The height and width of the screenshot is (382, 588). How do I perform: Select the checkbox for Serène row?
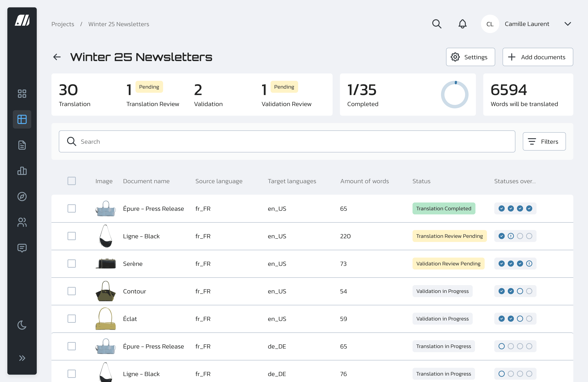[x=72, y=263]
